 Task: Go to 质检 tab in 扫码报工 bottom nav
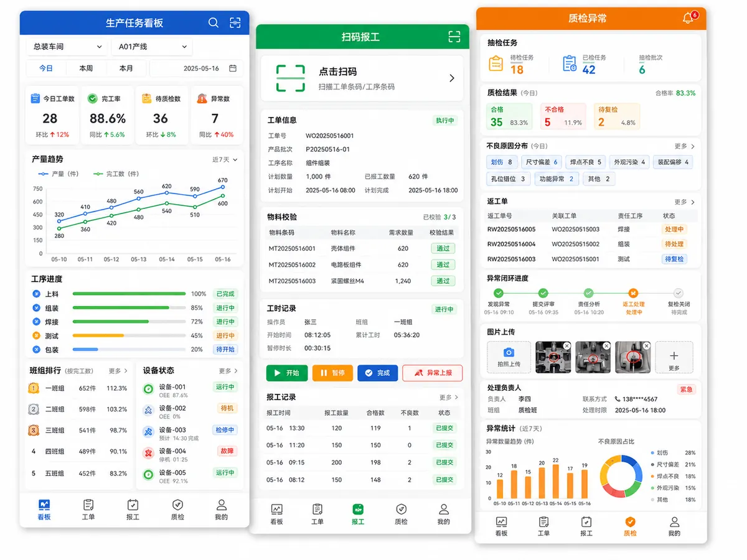pos(402,514)
